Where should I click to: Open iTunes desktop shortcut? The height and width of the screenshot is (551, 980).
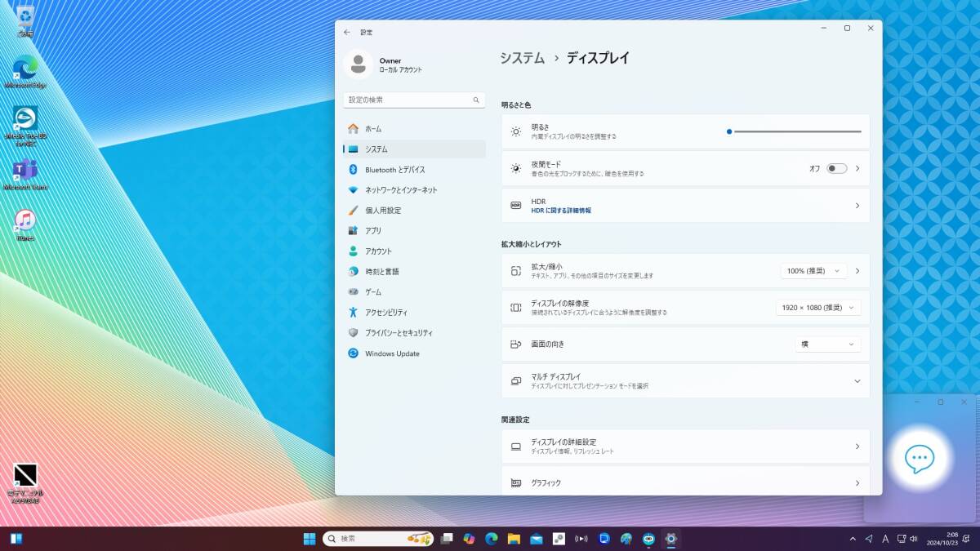coord(25,221)
